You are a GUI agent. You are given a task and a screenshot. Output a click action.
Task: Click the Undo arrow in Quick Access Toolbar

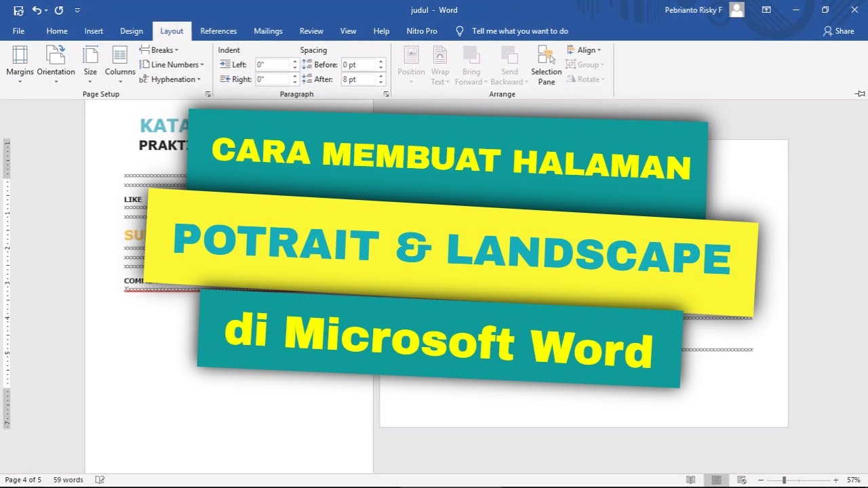pyautogui.click(x=37, y=10)
